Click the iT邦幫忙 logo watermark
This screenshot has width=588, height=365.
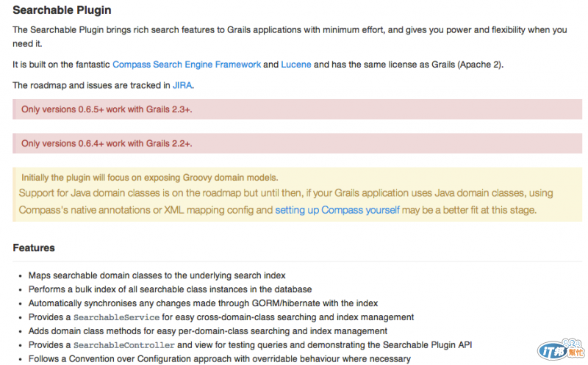(561, 350)
